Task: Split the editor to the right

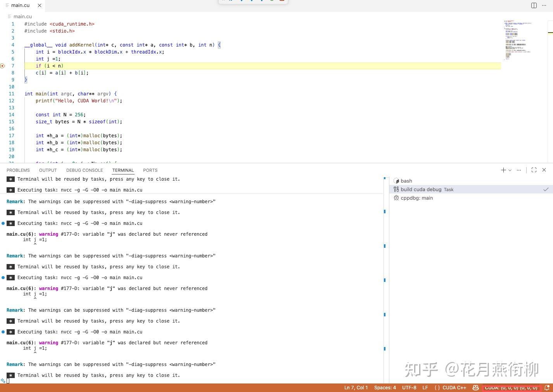Action: pyautogui.click(x=534, y=5)
